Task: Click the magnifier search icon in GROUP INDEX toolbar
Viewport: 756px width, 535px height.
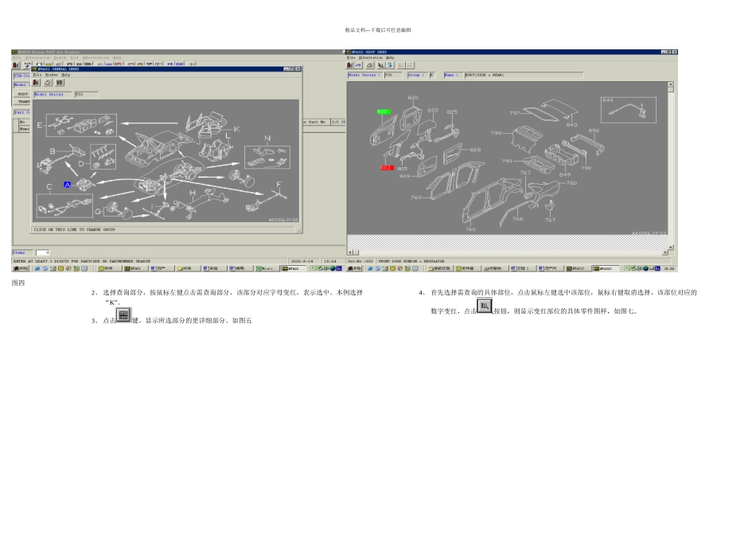Action: 389,65
